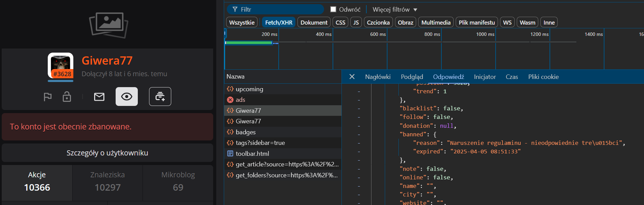Close the request details panel with X

point(352,77)
